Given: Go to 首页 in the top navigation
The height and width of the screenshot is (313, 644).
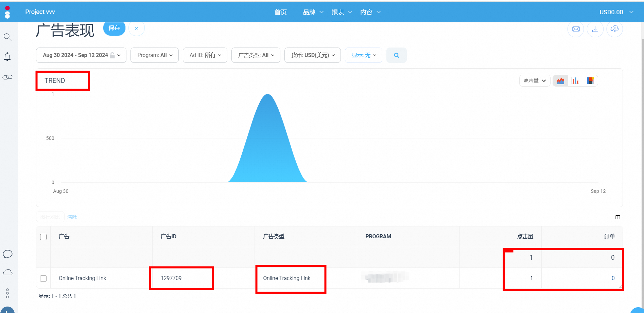Looking at the screenshot, I should click(x=280, y=12).
